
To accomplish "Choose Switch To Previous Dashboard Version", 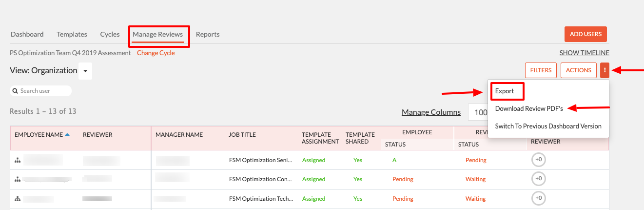I will 548,126.
